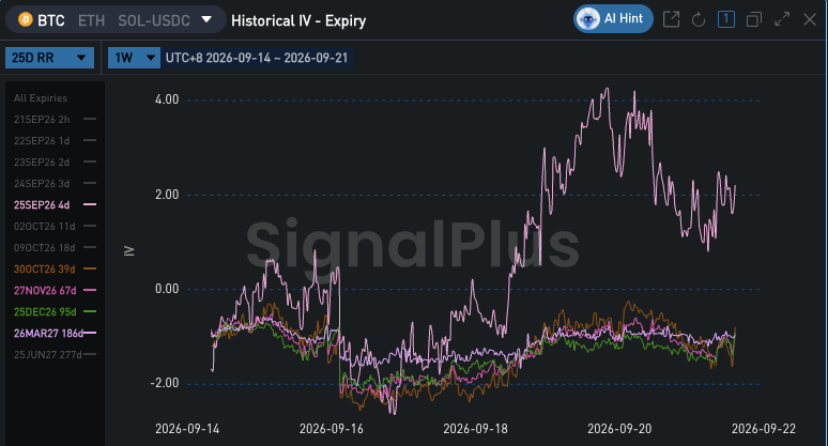828x446 pixels.
Task: Click the pop-out external window icon
Action: (x=671, y=20)
